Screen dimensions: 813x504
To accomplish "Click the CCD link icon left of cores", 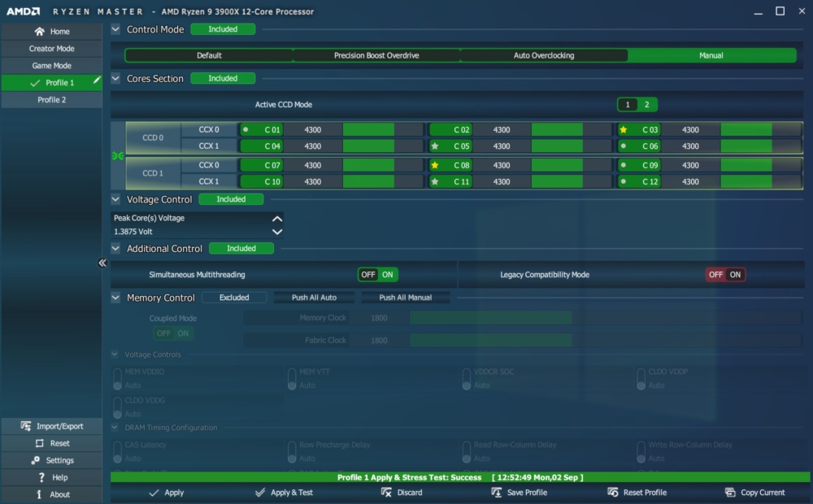I will [118, 155].
